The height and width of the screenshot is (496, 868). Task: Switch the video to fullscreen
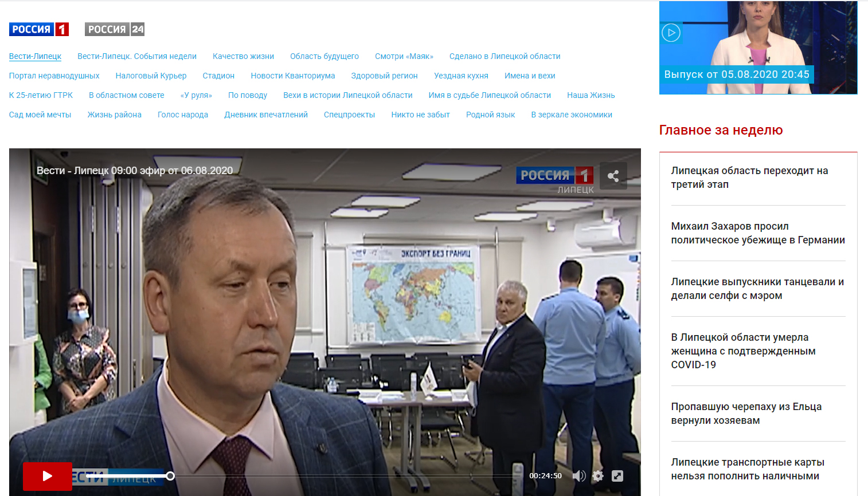coord(617,476)
